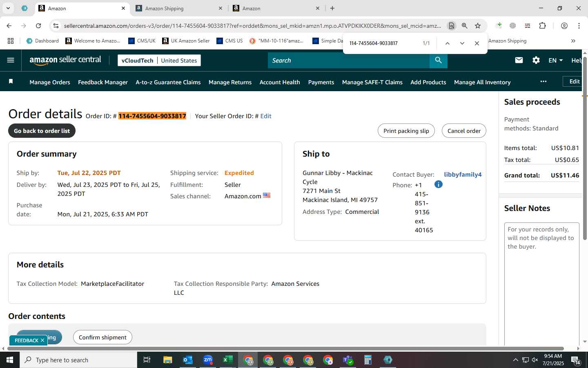Click Cancel order button

coord(464,131)
